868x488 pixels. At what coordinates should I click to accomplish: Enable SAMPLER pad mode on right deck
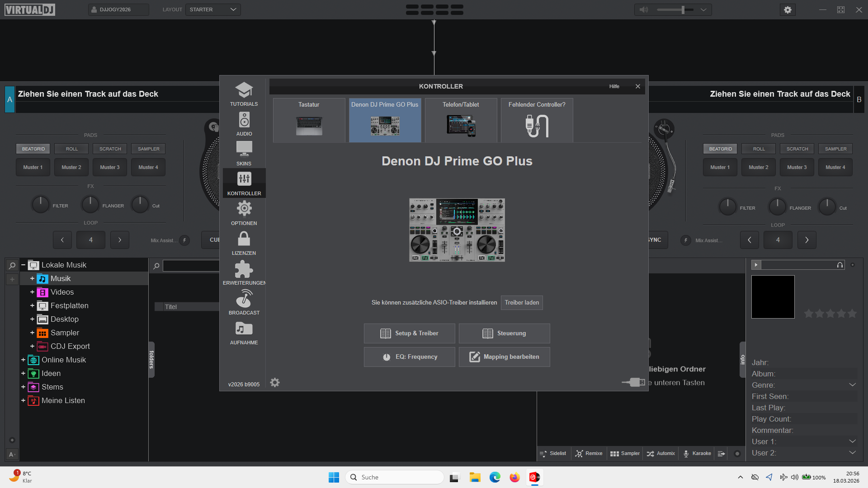(x=835, y=149)
